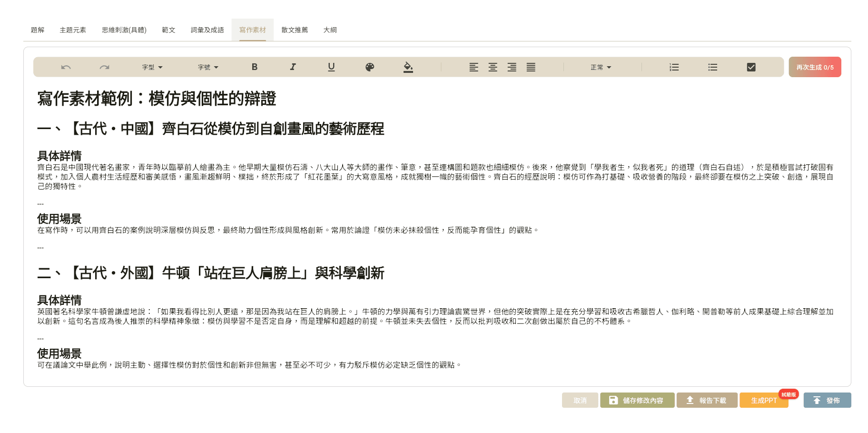This screenshot has height=433, width=868.
Task: Insert a bullet list
Action: pyautogui.click(x=712, y=67)
